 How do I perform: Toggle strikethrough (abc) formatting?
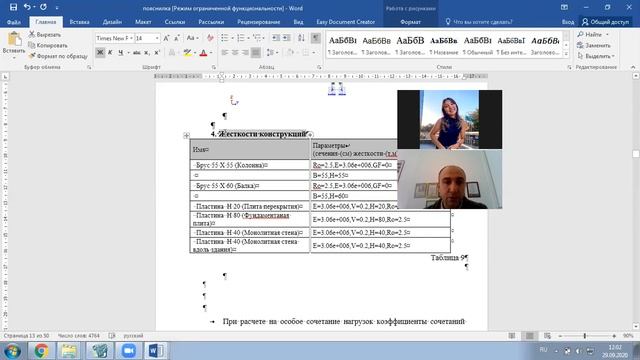point(136,53)
